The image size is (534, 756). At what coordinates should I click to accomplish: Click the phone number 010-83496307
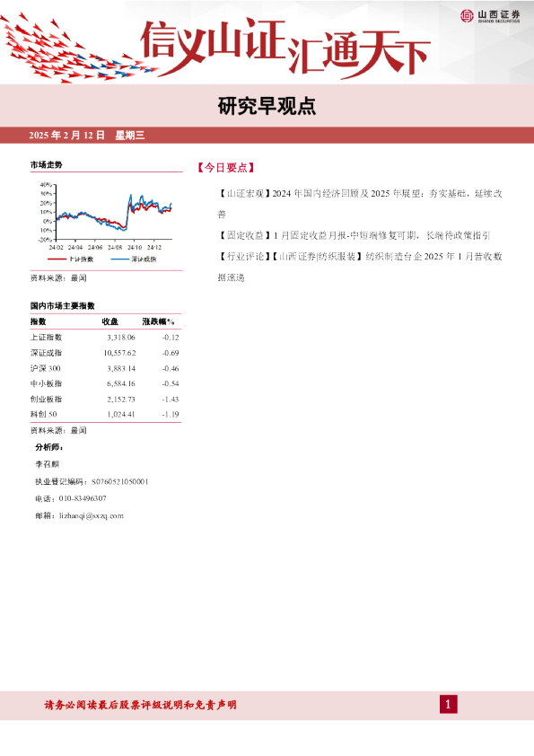[x=83, y=498]
